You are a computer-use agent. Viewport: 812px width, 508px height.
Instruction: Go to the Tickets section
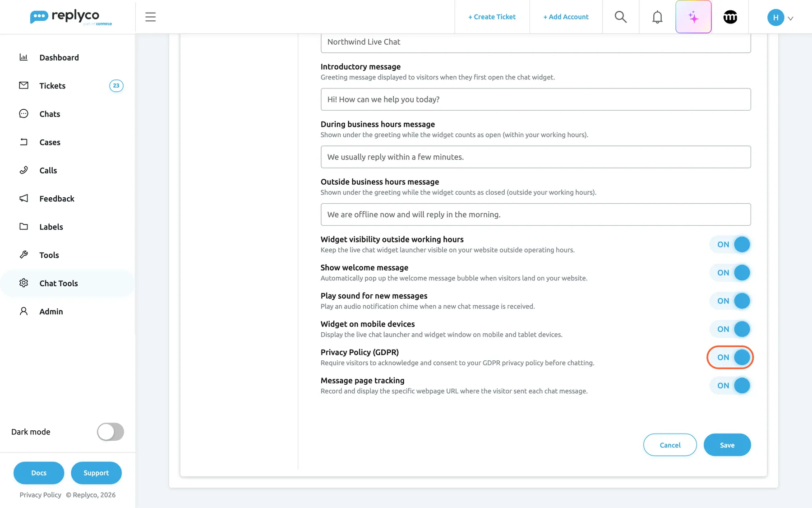click(68, 86)
